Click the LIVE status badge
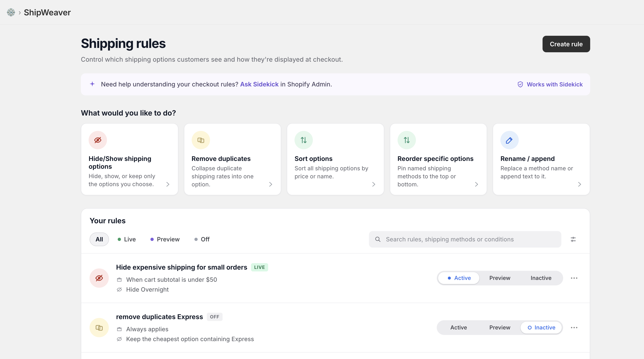The image size is (644, 359). point(259,267)
